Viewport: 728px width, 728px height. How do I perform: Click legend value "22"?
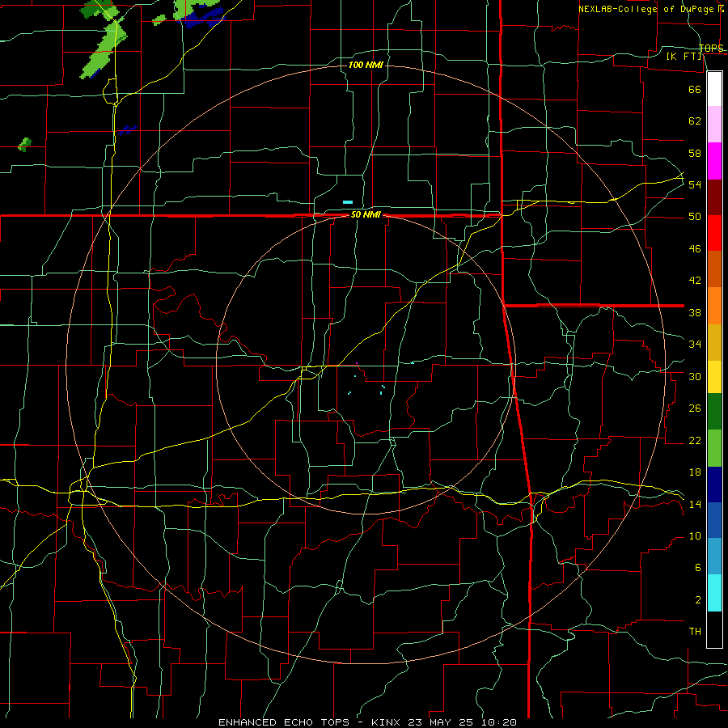tap(695, 440)
